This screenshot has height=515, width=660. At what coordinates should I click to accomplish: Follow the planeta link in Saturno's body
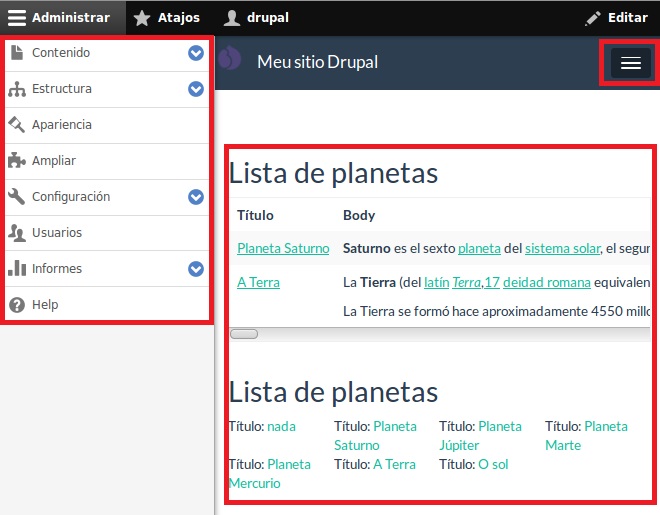coord(479,248)
